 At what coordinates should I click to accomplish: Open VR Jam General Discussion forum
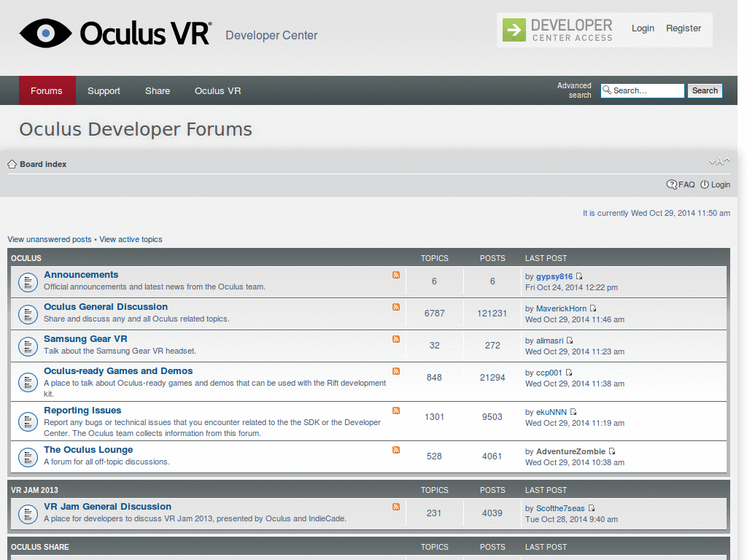click(x=108, y=507)
